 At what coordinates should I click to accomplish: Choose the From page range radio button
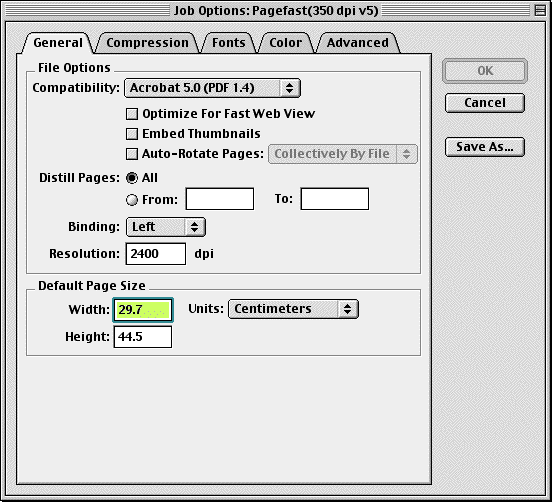pyautogui.click(x=132, y=200)
